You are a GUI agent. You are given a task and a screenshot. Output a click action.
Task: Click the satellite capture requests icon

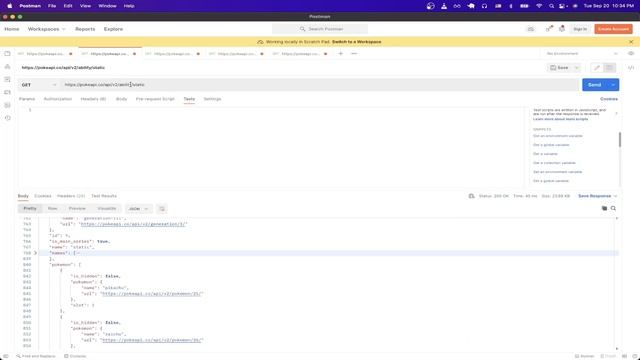[549, 29]
